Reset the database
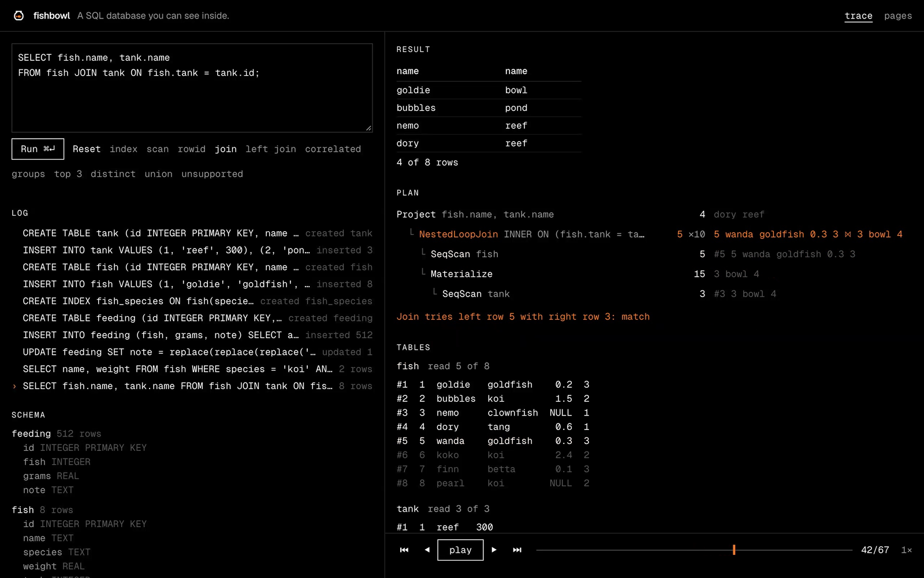Viewport: 924px width, 578px height. coord(87,149)
